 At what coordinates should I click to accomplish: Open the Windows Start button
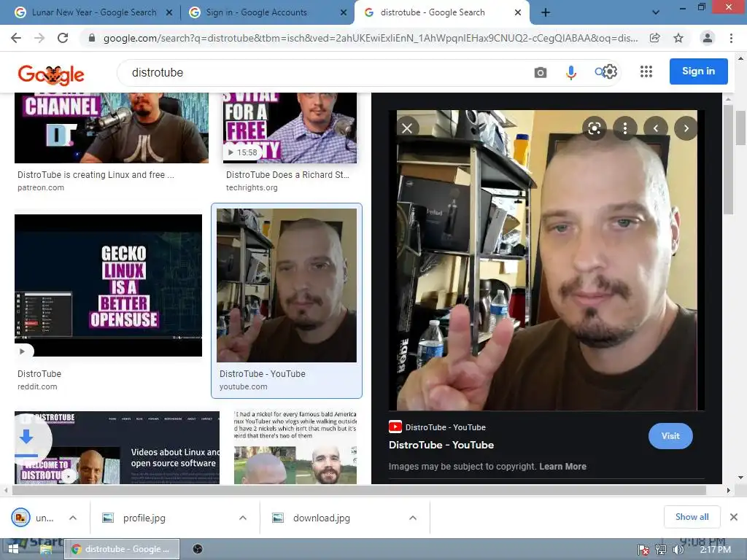coord(13,549)
